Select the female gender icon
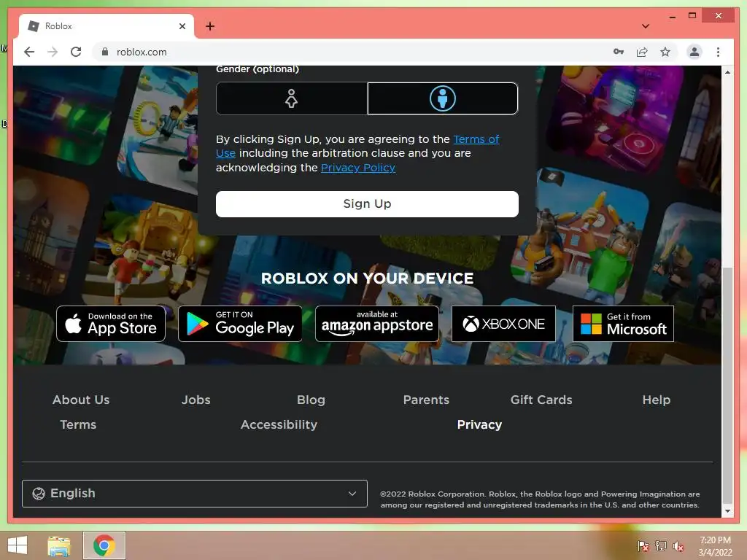Screen dimensions: 747x560 pyautogui.click(x=292, y=98)
